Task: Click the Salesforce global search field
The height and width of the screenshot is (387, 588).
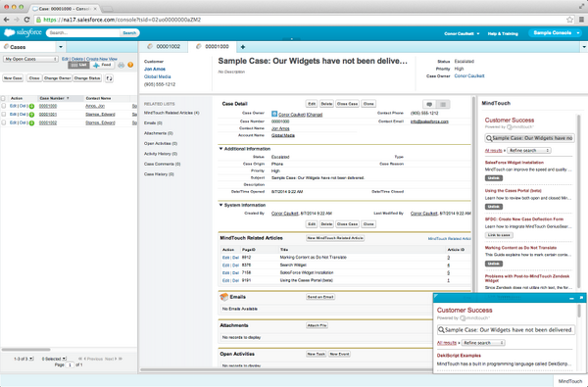Action: pos(83,33)
